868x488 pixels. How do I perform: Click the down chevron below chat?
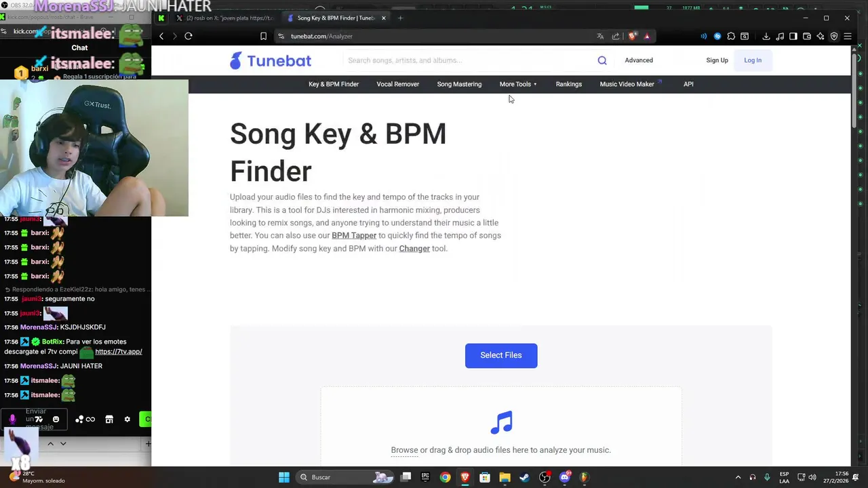(63, 444)
